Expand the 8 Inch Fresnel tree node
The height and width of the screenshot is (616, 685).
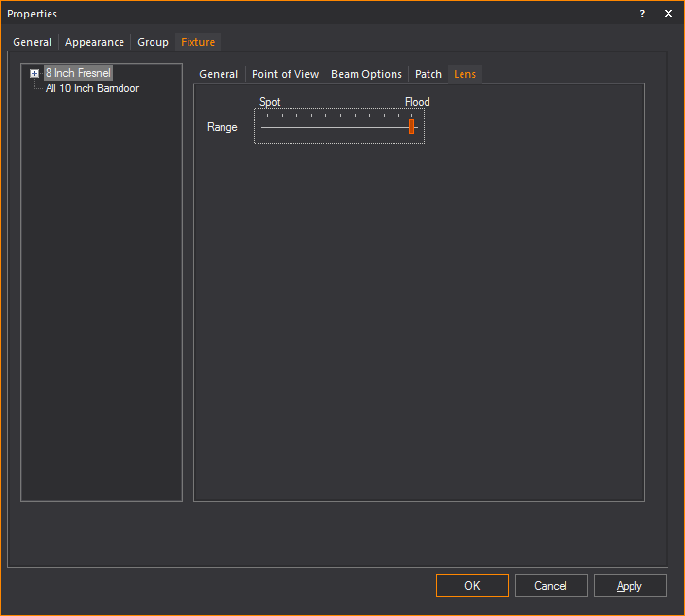pyautogui.click(x=35, y=73)
